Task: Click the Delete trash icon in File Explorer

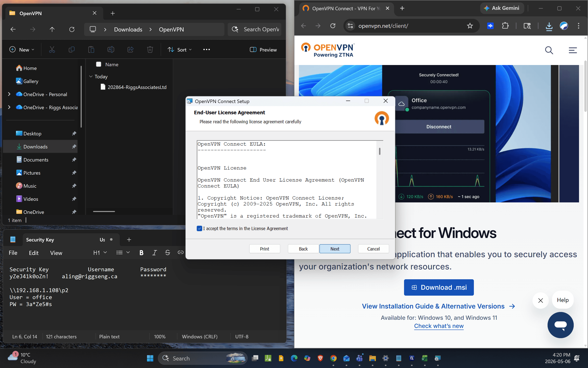Action: (x=150, y=50)
